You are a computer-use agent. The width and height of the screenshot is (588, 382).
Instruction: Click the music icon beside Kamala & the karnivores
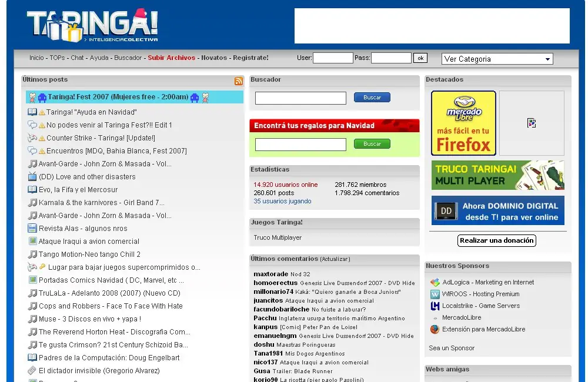[32, 202]
